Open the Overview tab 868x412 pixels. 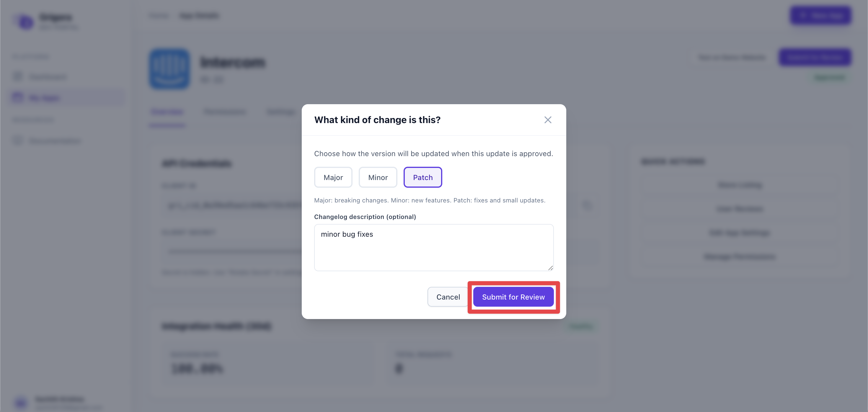coord(167,112)
